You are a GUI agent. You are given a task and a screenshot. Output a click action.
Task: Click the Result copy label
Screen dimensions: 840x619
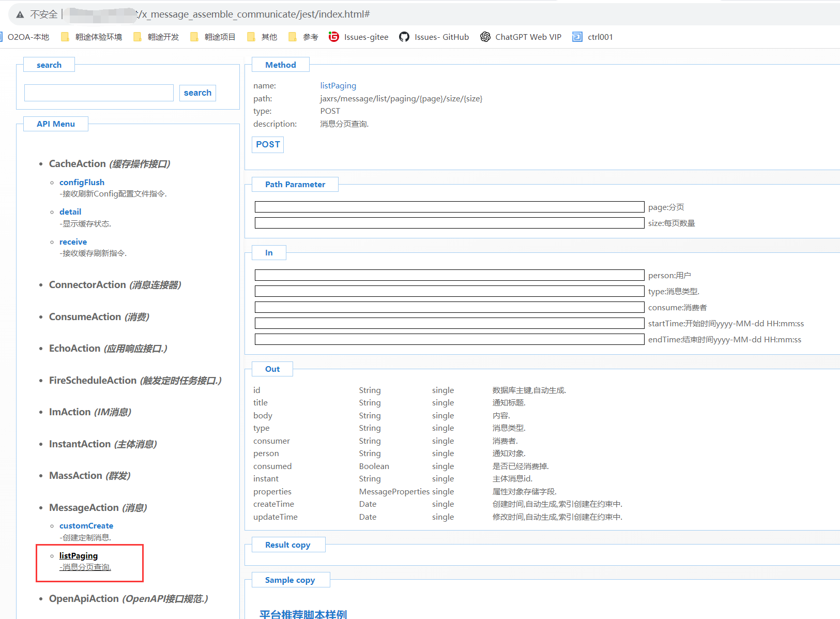(287, 545)
